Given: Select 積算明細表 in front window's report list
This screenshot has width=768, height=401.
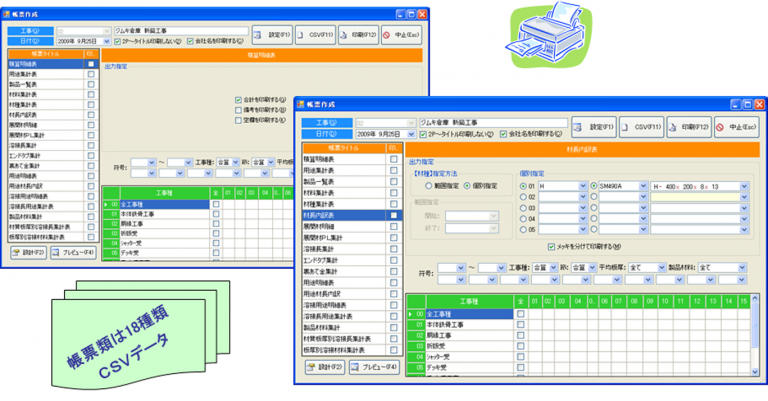Looking at the screenshot, I should click(345, 159).
